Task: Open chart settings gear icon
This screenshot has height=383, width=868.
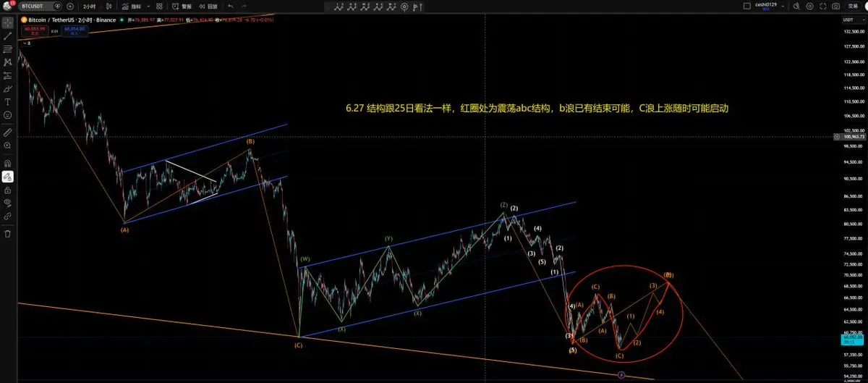Action: point(809,7)
